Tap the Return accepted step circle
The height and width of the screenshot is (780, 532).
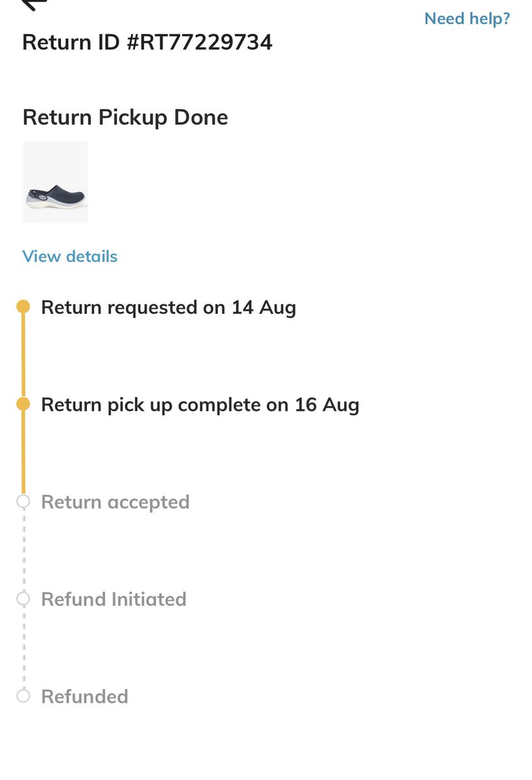click(x=23, y=502)
